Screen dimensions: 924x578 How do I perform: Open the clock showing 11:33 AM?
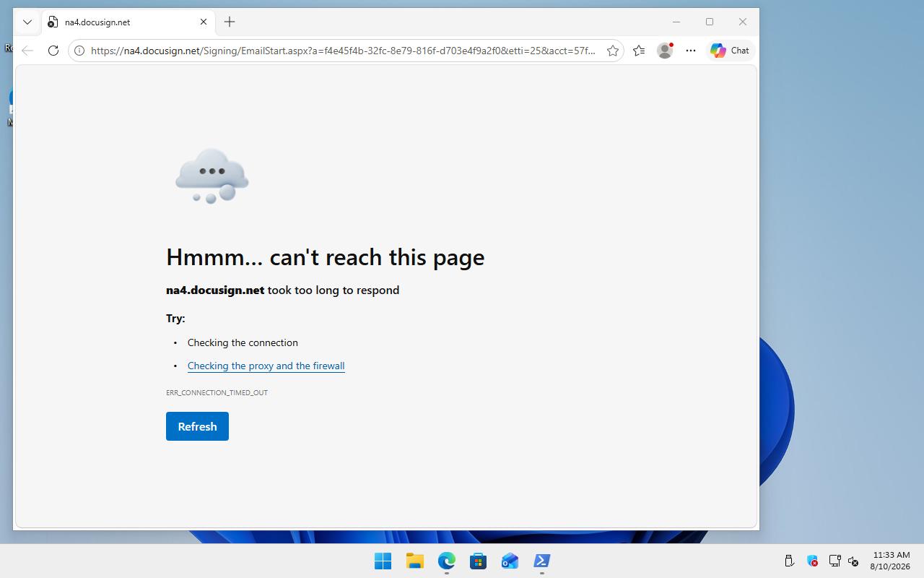click(890, 561)
